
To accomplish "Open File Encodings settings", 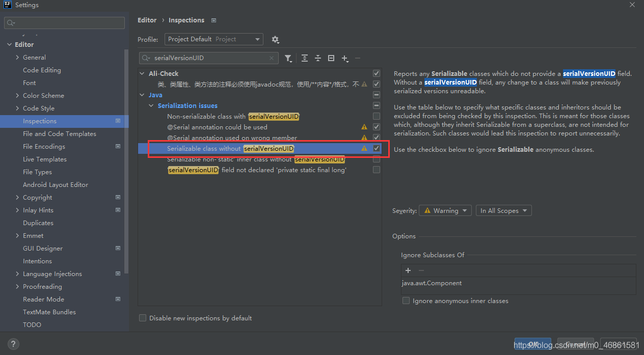I will (44, 147).
